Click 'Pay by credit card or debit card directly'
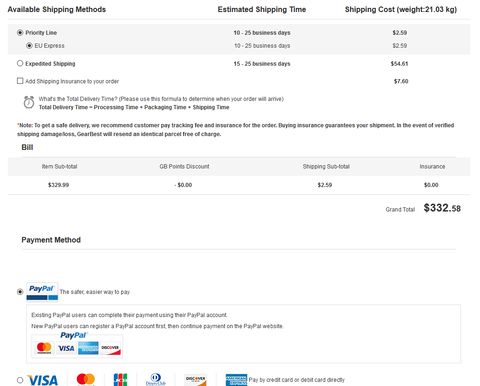 (x=297, y=380)
